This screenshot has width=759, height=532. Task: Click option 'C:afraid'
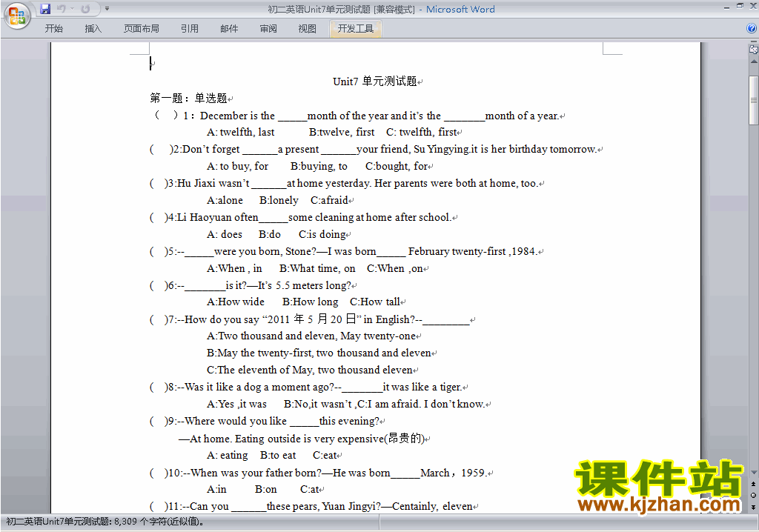(329, 200)
